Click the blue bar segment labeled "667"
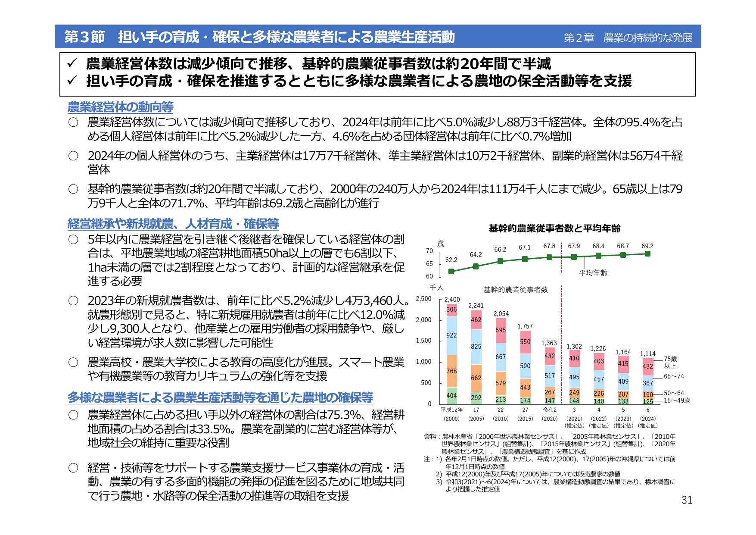Screen dimensions: 756x535 [x=501, y=357]
